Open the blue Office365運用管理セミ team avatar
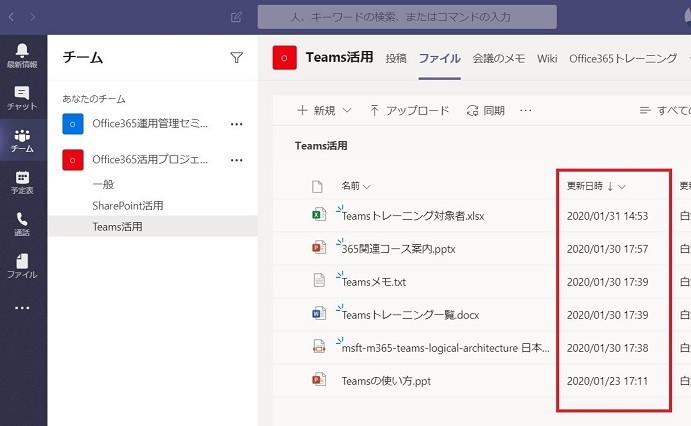This screenshot has height=426, width=691. click(73, 124)
